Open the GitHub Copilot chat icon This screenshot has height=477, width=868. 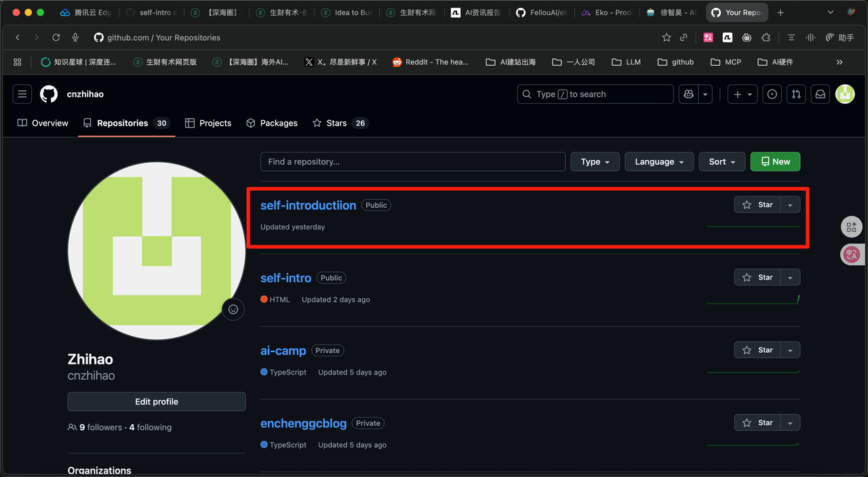click(x=689, y=94)
